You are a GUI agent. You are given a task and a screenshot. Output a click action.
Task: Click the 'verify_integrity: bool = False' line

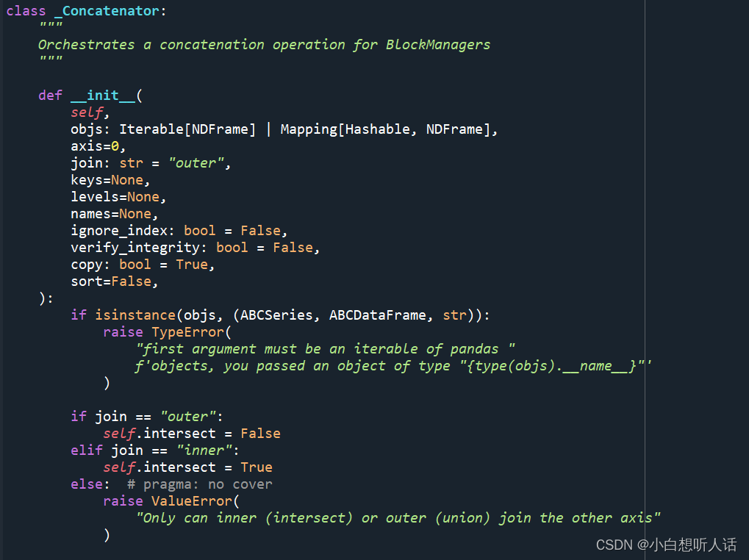[195, 248]
